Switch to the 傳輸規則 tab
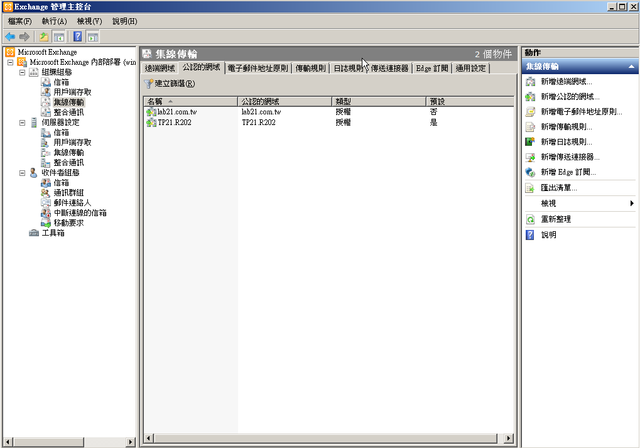Screen dimensions: 640x448 [x=311, y=69]
